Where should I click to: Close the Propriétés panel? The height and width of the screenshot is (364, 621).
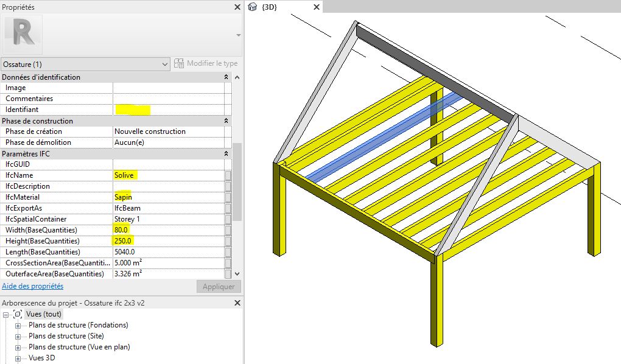click(x=237, y=7)
